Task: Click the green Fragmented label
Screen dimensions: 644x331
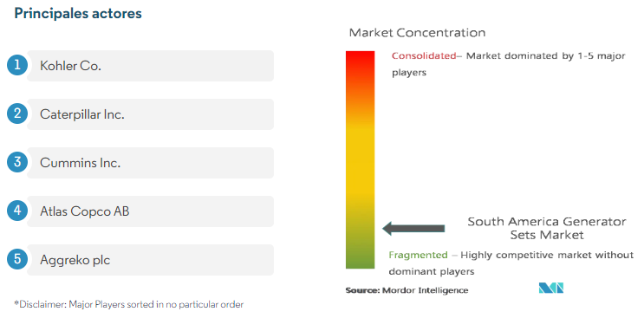Action: point(418,255)
